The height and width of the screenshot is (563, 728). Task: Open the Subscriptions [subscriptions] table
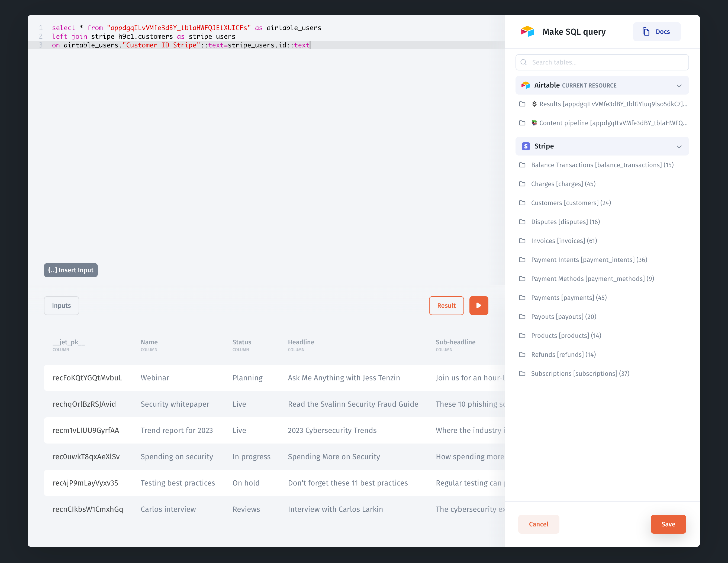coord(602,374)
